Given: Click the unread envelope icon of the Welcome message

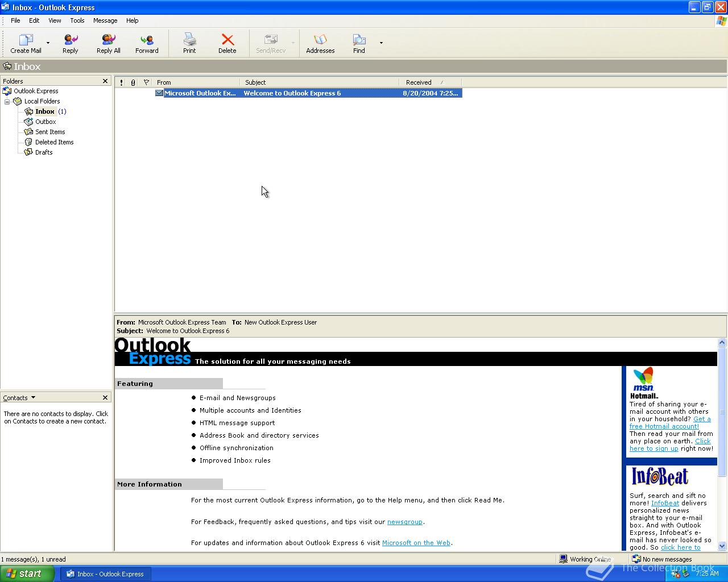Looking at the screenshot, I should [159, 93].
